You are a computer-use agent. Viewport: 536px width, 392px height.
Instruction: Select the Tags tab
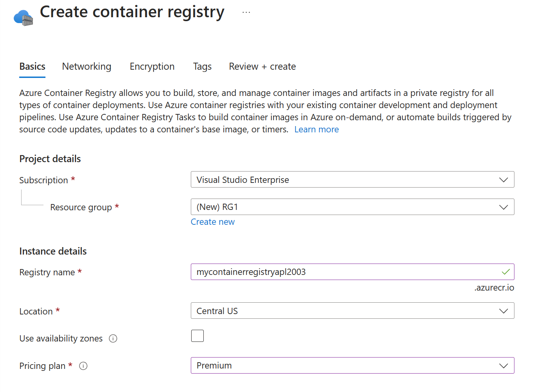(x=202, y=66)
